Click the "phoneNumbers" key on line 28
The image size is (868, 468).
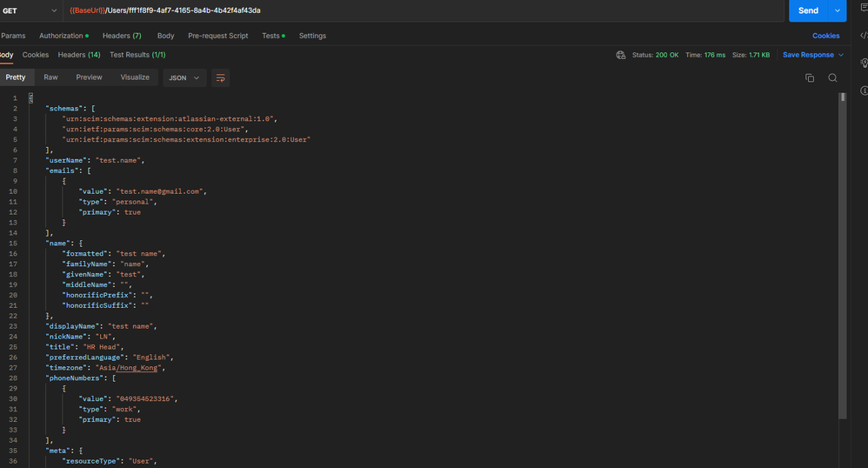click(x=76, y=378)
